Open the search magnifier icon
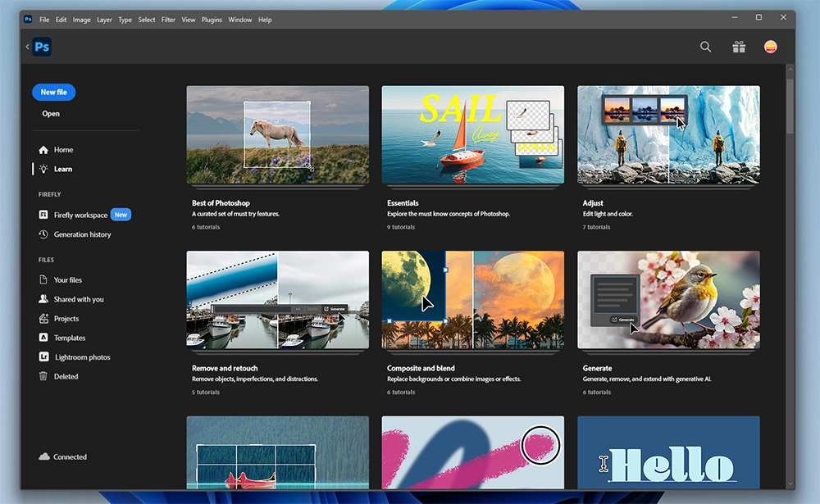The image size is (820, 504). tap(705, 47)
